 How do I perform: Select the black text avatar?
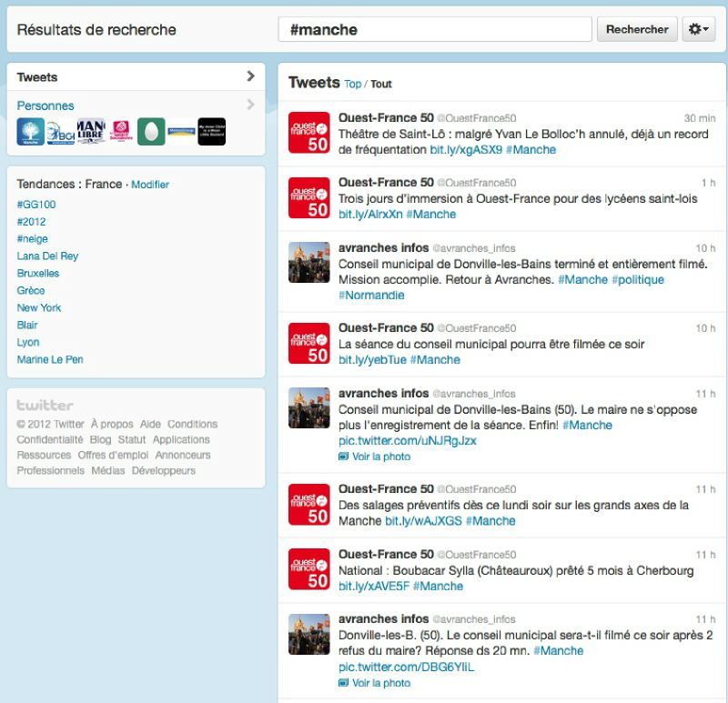212,131
